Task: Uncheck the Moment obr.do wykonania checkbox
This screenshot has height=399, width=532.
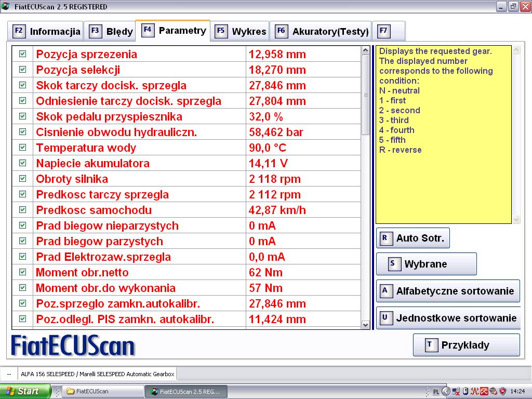Action: coord(23,288)
